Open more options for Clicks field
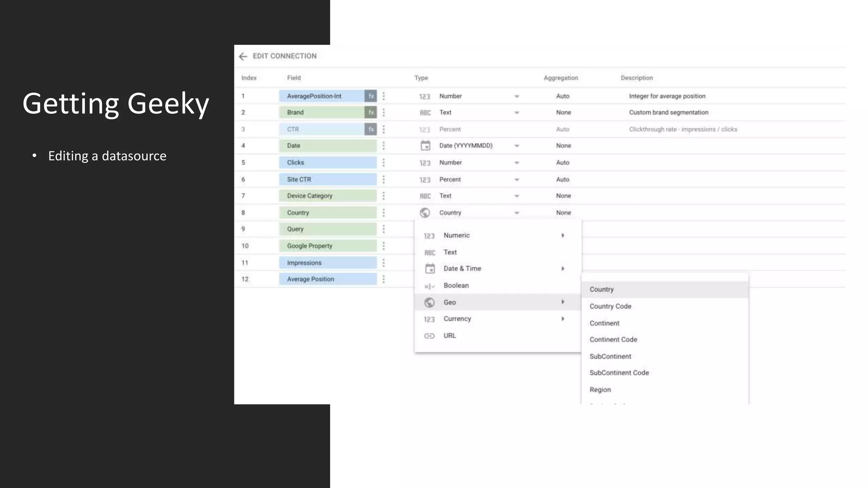 click(384, 163)
